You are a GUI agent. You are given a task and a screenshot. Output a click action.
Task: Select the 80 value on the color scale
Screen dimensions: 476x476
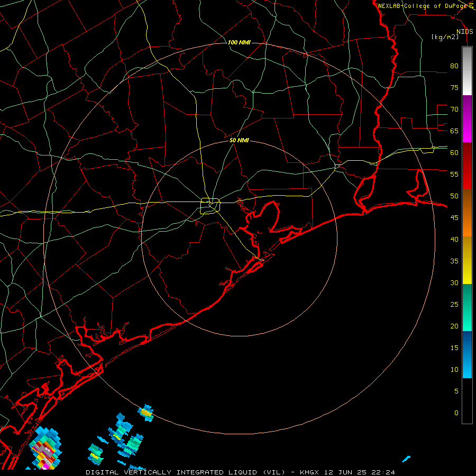(x=454, y=66)
